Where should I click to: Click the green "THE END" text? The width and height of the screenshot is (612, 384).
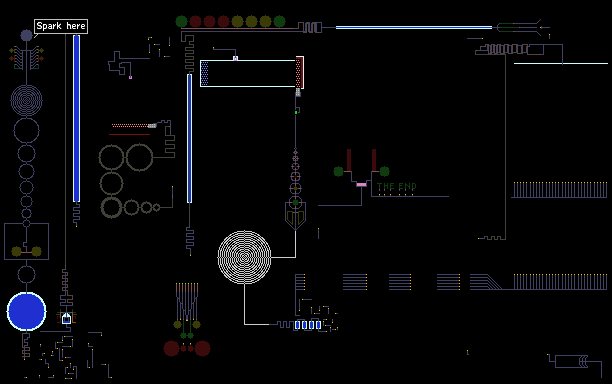coord(397,187)
